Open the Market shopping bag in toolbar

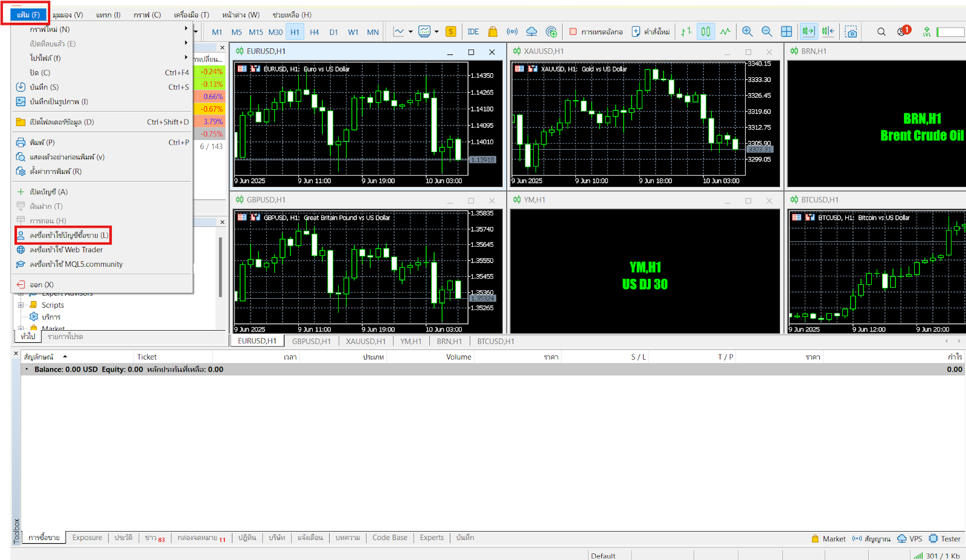click(493, 32)
